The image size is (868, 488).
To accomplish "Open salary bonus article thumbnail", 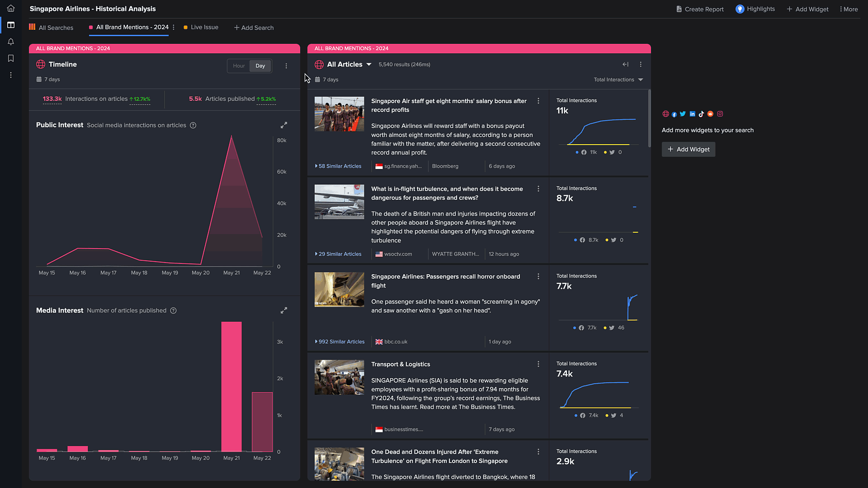I will click(339, 114).
